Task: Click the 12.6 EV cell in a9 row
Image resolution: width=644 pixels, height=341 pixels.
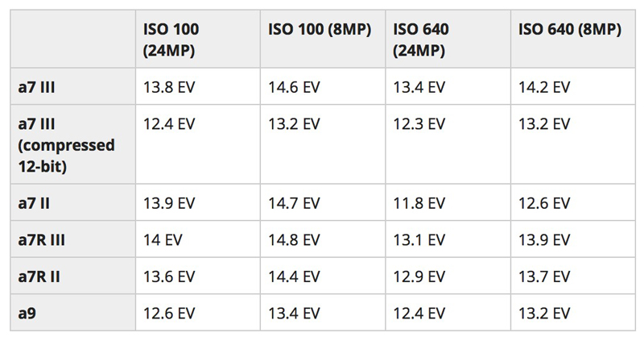Action: point(197,313)
